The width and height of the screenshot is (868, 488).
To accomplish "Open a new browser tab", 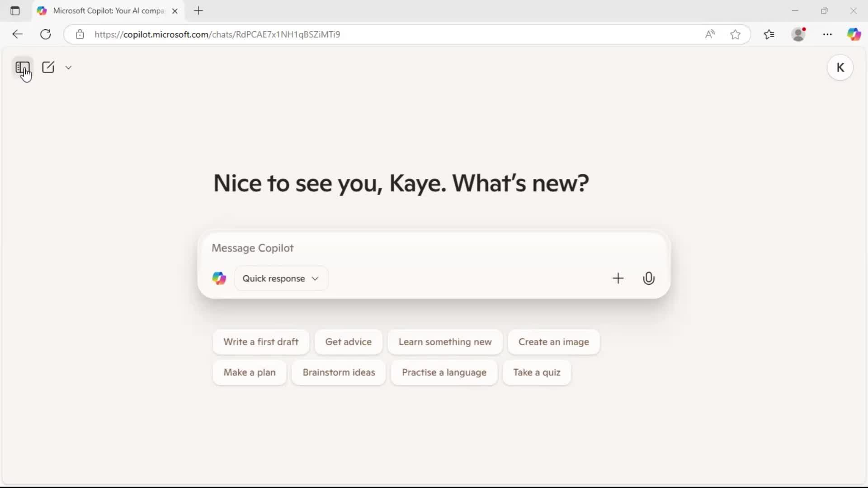I will (x=198, y=11).
